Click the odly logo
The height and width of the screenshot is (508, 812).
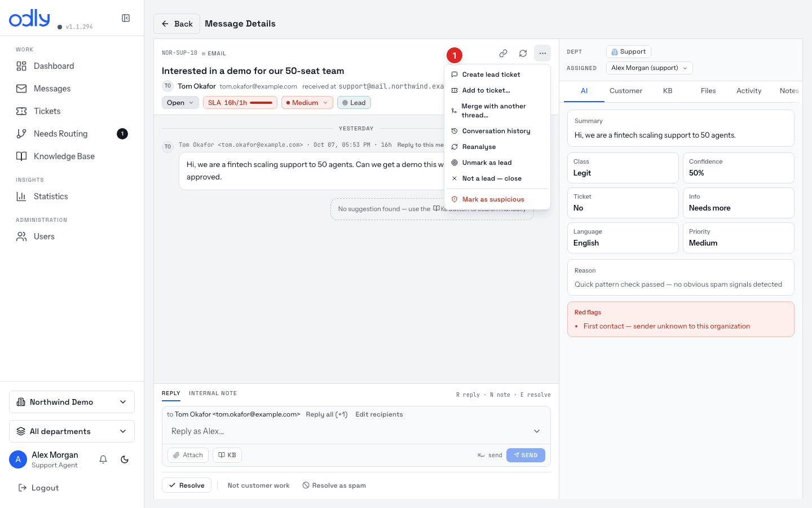pos(29,19)
